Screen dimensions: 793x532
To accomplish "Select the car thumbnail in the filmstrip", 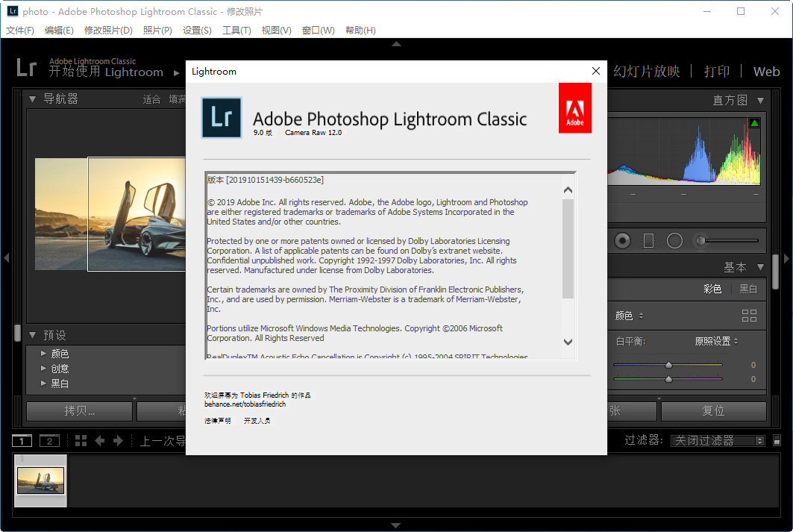I will [x=40, y=481].
